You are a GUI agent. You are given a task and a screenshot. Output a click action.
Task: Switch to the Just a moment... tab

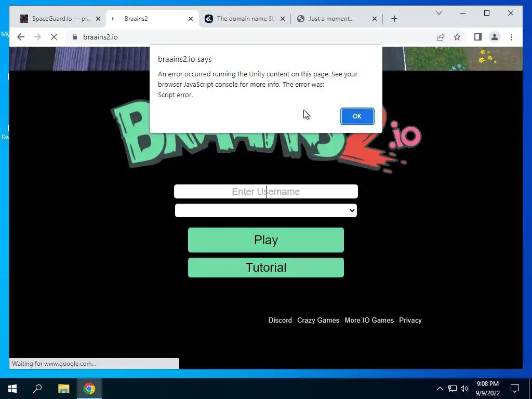pyautogui.click(x=336, y=19)
